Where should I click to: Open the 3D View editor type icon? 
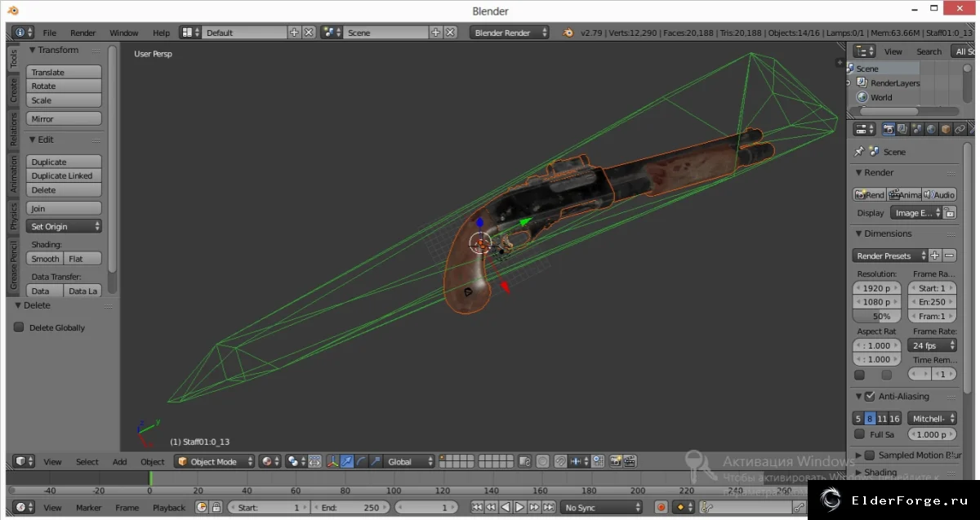click(x=24, y=461)
